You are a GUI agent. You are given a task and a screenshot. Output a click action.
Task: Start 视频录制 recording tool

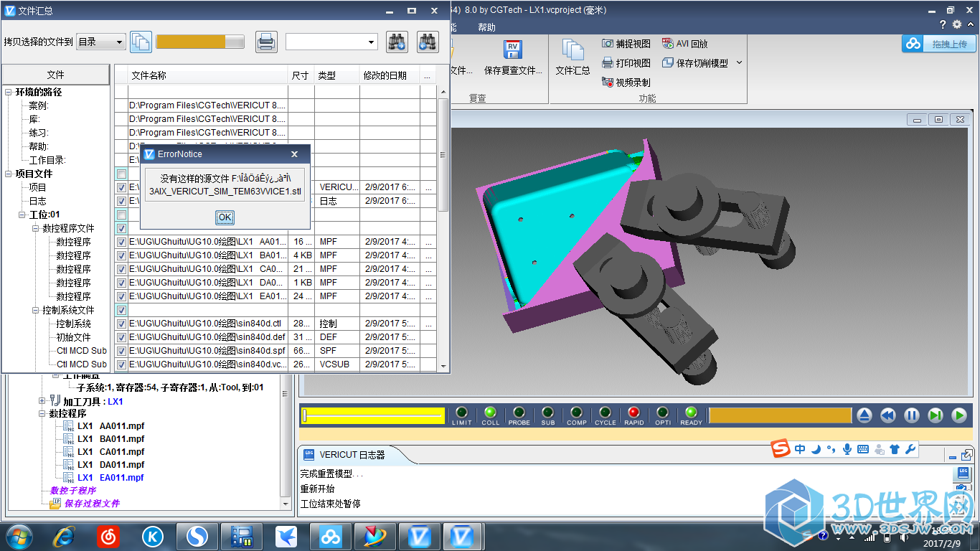(x=626, y=83)
